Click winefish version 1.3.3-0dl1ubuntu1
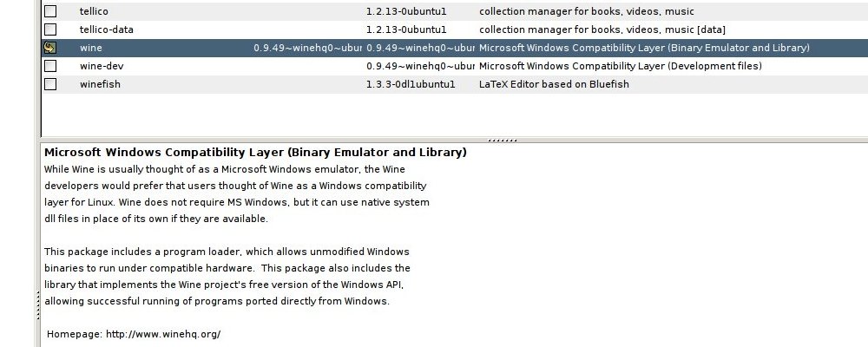This screenshot has width=868, height=347. [411, 84]
